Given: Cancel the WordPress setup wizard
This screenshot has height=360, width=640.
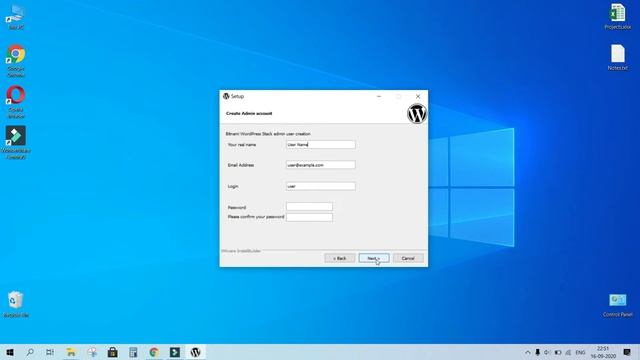Looking at the screenshot, I should pyautogui.click(x=408, y=258).
